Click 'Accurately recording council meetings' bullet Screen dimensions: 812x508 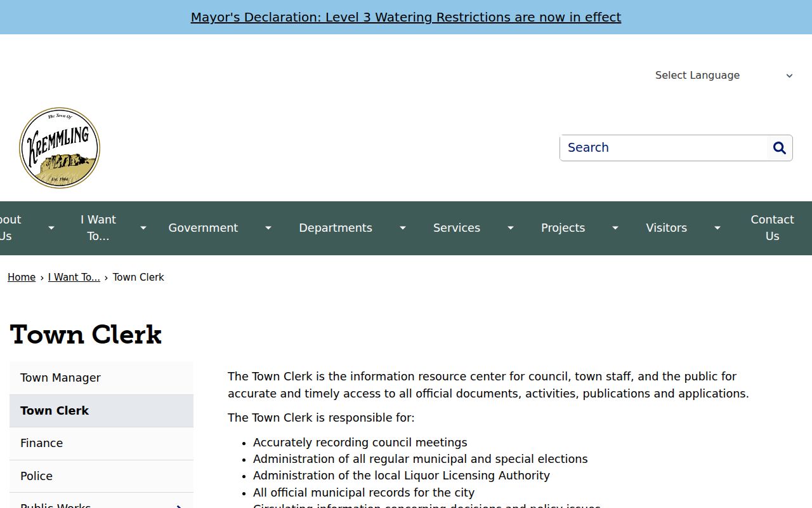click(x=360, y=443)
